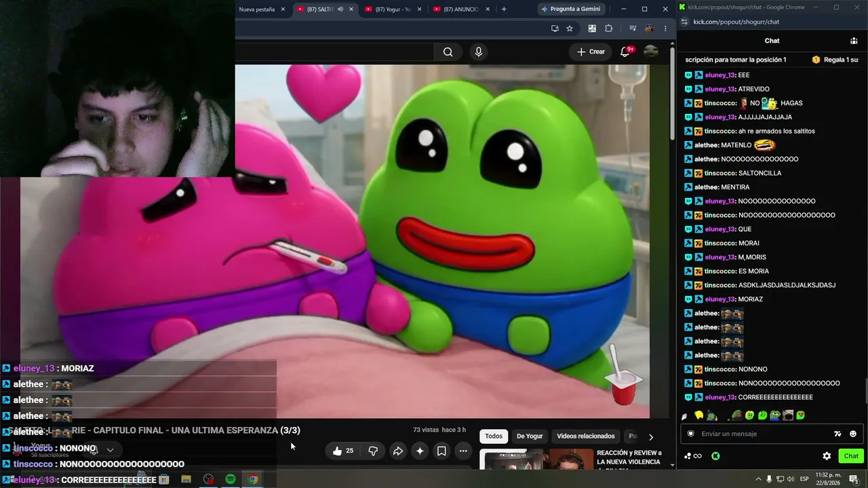This screenshot has width=868, height=488.
Task: Mute audio on the SALTI tab
Action: pyautogui.click(x=340, y=9)
